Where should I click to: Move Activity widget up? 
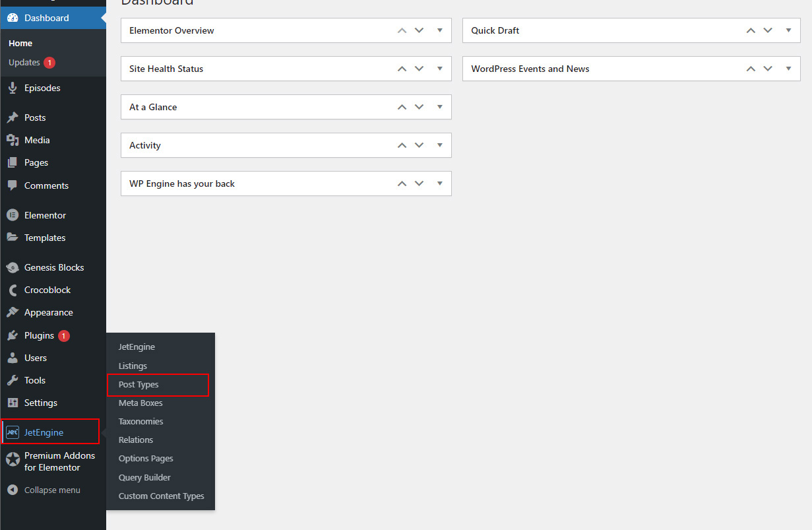pos(402,145)
